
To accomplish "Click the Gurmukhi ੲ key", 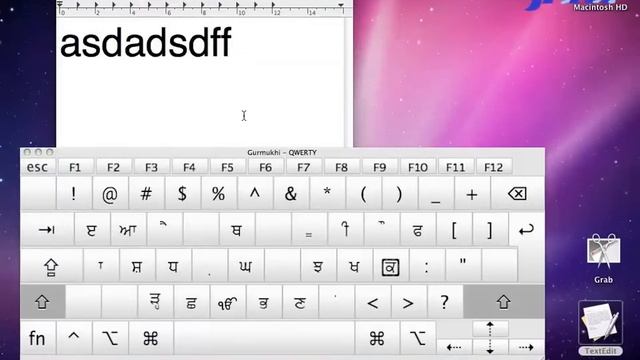I will 92,230.
